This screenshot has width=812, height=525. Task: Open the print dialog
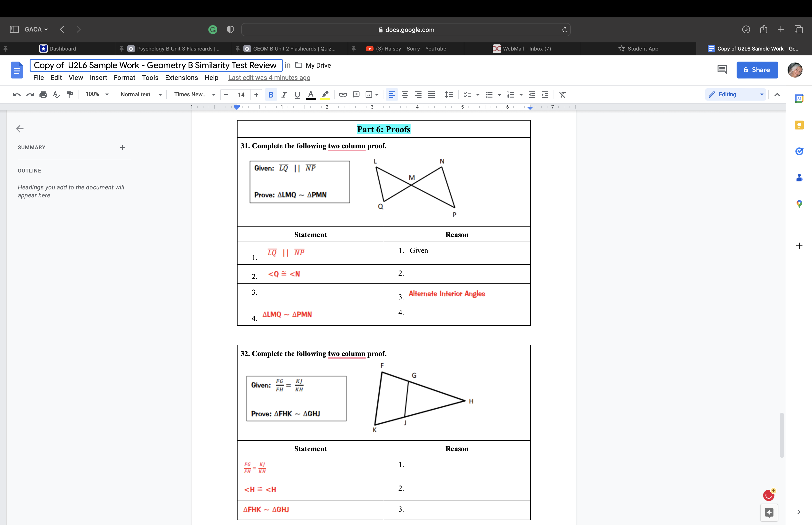click(x=43, y=94)
